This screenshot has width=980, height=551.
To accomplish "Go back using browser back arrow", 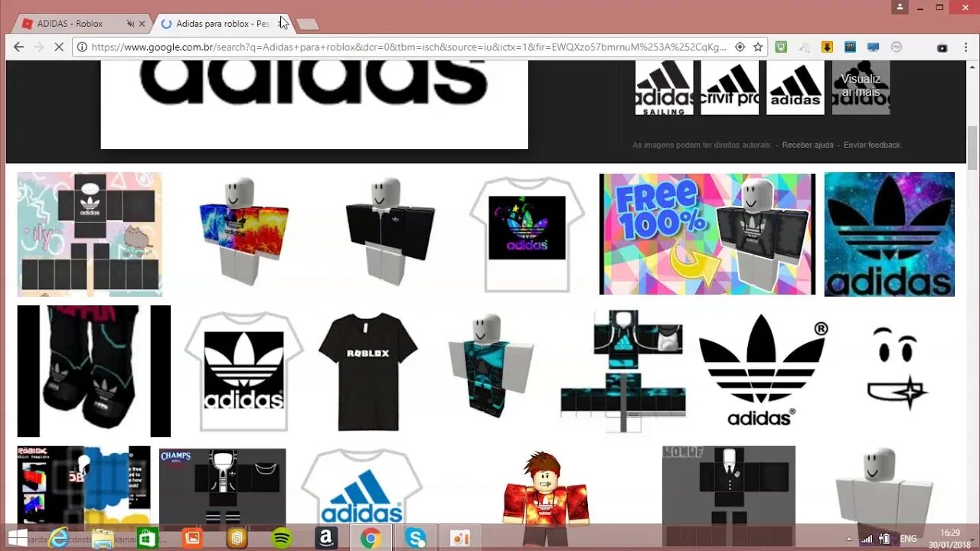I will pyautogui.click(x=19, y=47).
